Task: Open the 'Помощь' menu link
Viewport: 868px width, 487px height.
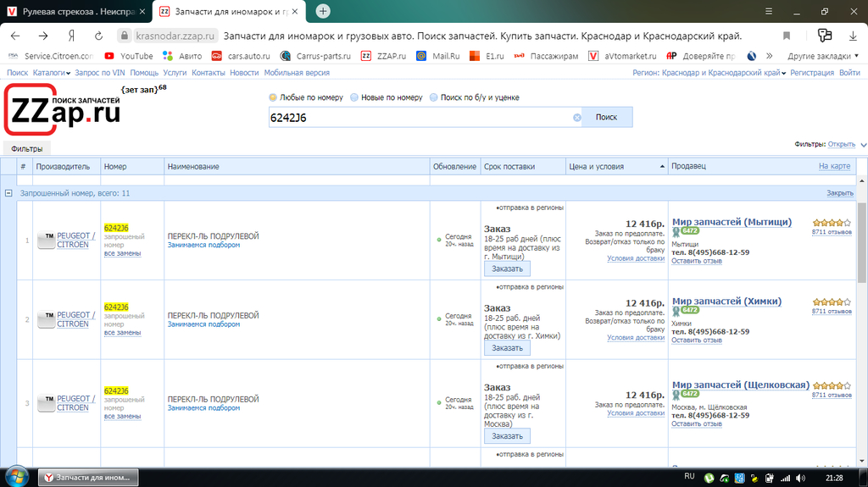Action: [x=144, y=73]
